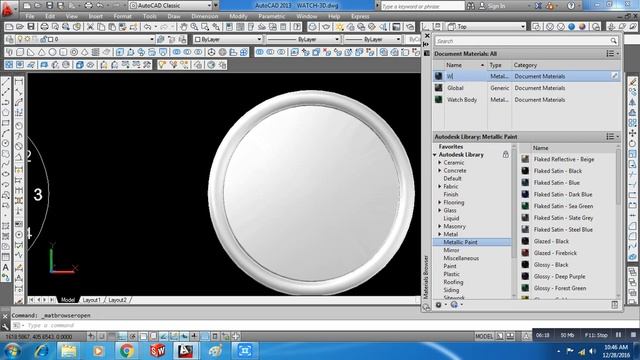Select the Sphere solid tool
Image resolution: width=640 pixels, height=360 pixels.
[52, 52]
